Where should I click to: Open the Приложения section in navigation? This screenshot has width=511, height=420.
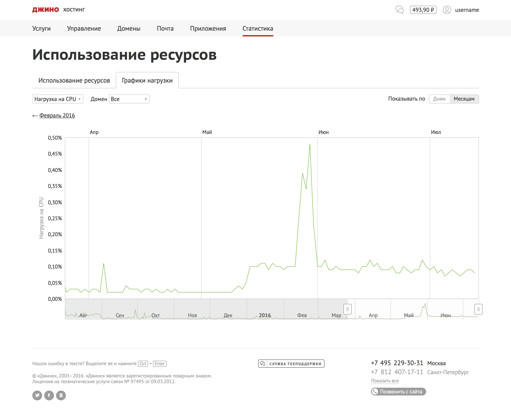tap(208, 28)
